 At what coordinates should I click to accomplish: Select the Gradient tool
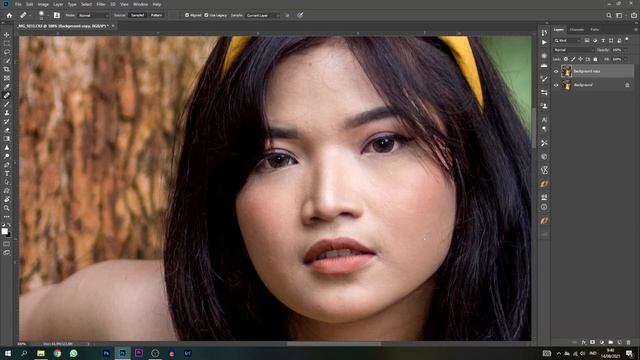7,139
